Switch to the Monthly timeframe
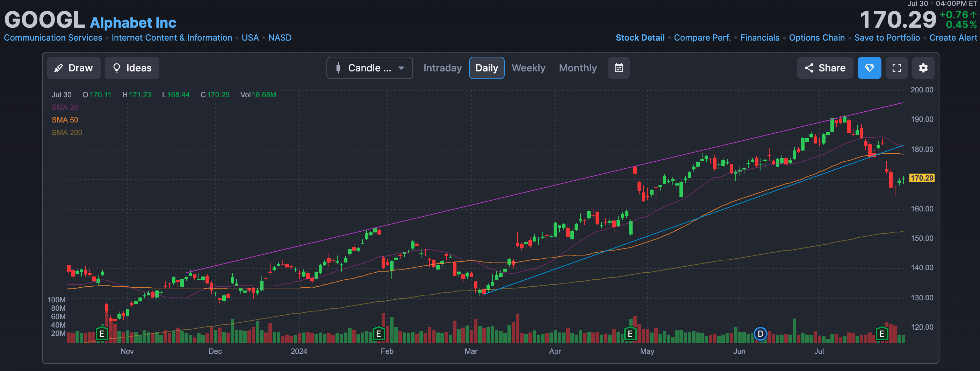Screen dimensions: 980x371 coord(577,68)
